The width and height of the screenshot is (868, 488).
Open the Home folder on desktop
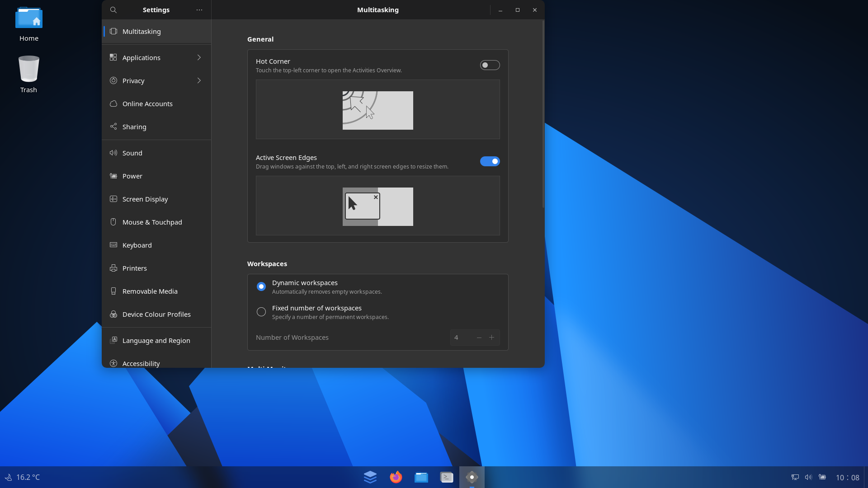pyautogui.click(x=29, y=24)
